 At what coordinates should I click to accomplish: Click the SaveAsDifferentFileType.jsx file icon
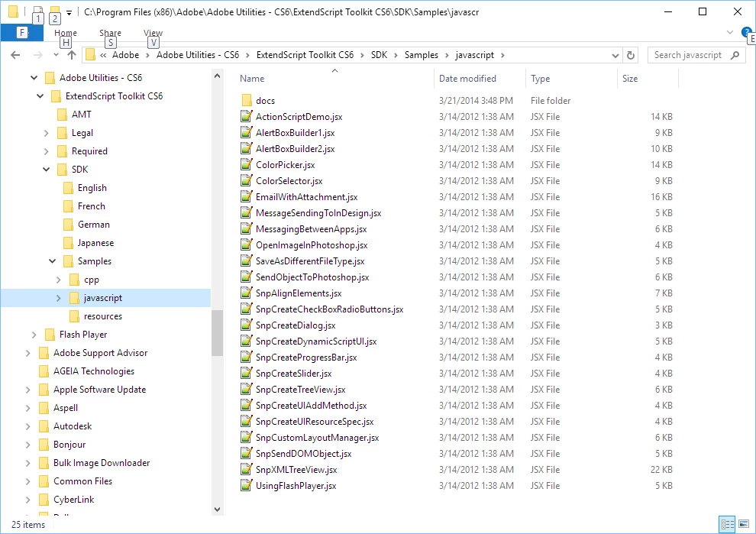247,261
